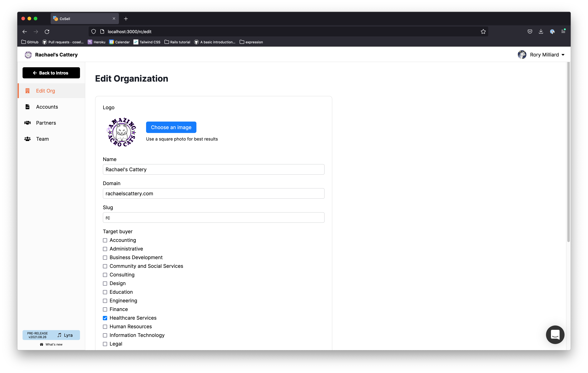588x373 pixels.
Task: Open the Rails tutorial bookmark folder
Action: pos(177,42)
